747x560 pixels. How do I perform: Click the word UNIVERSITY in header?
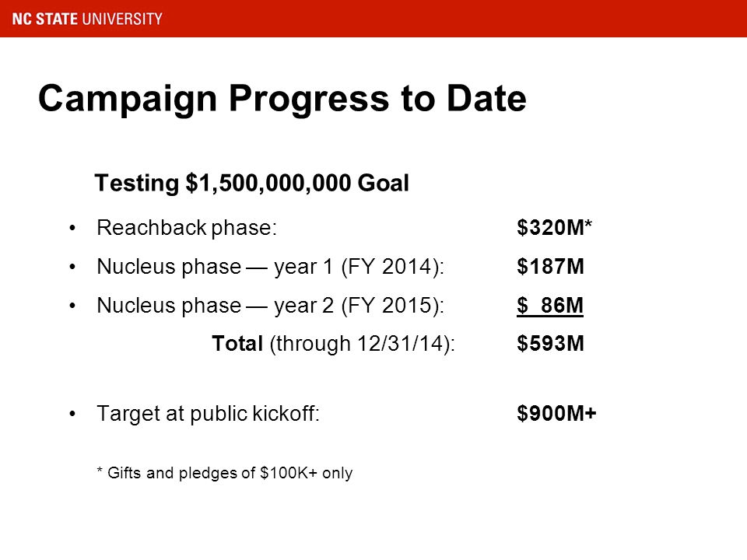click(x=122, y=19)
